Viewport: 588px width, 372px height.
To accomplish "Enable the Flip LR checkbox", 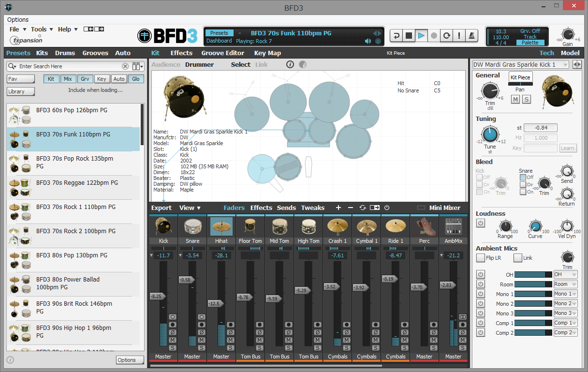I will tap(481, 258).
